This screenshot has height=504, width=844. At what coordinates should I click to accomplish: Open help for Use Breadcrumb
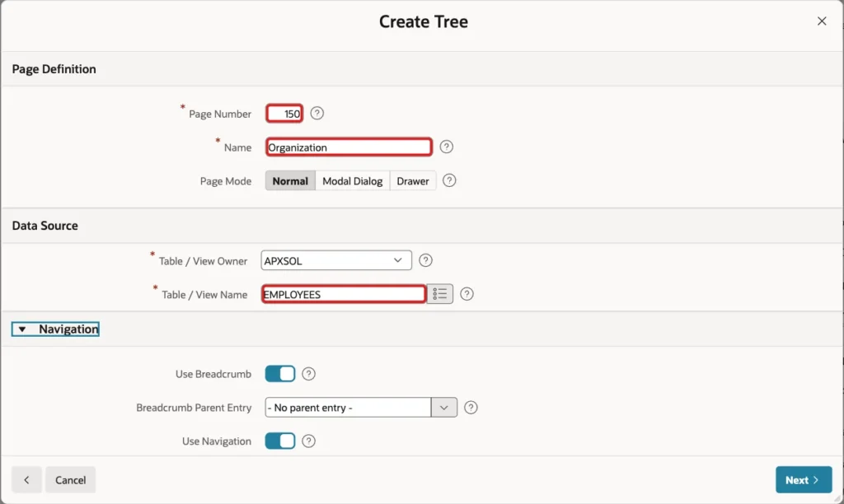point(308,374)
